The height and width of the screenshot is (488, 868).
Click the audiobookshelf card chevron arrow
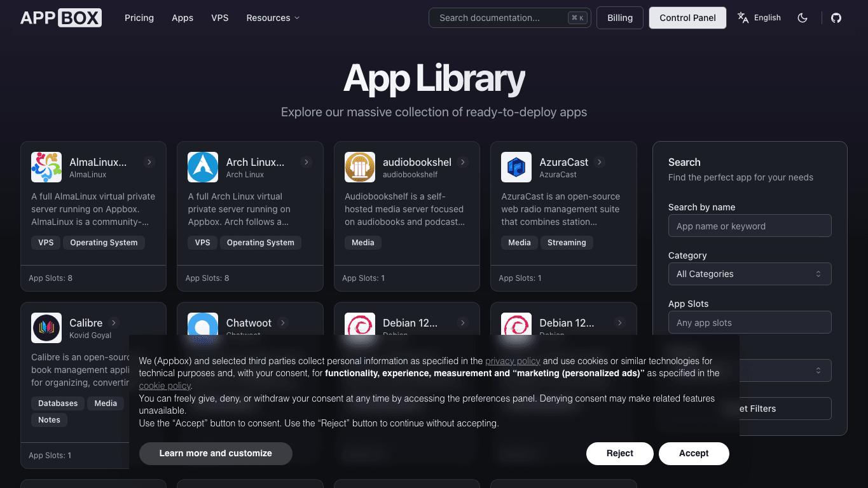point(463,162)
